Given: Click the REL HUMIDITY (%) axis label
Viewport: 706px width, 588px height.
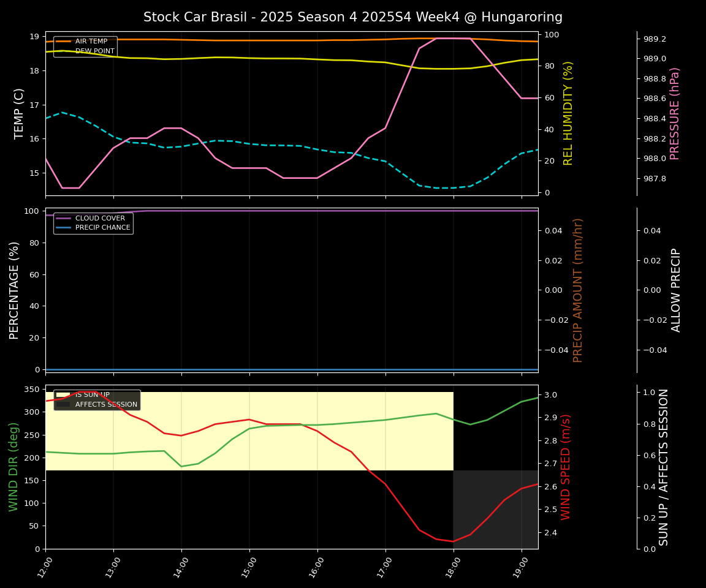Looking at the screenshot, I should point(568,113).
